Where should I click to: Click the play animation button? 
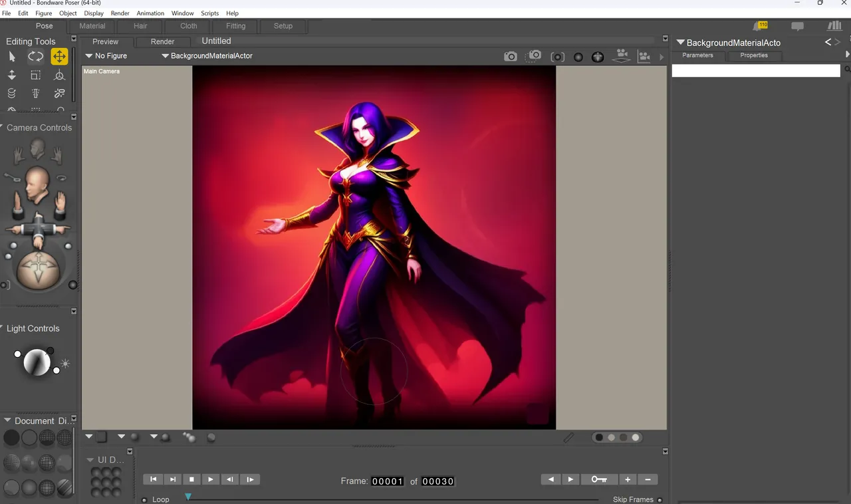point(211,479)
